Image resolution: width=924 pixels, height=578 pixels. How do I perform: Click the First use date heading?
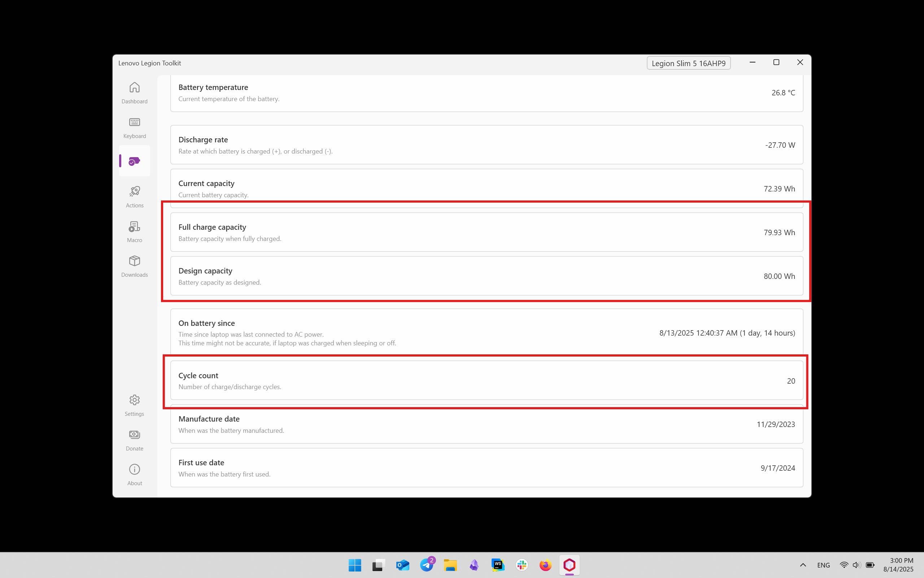(201, 462)
